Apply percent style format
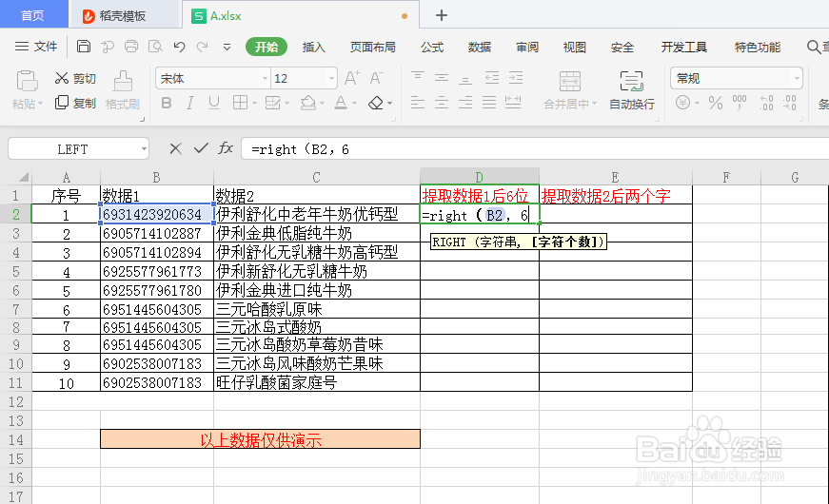This screenshot has height=504, width=829. (x=716, y=103)
